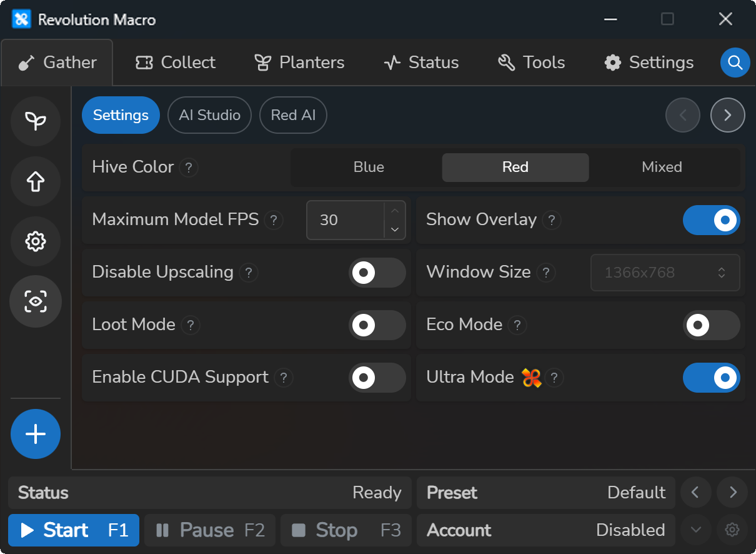Viewport: 756px width, 554px height.
Task: Click the Window Size help icon
Action: coord(546,273)
